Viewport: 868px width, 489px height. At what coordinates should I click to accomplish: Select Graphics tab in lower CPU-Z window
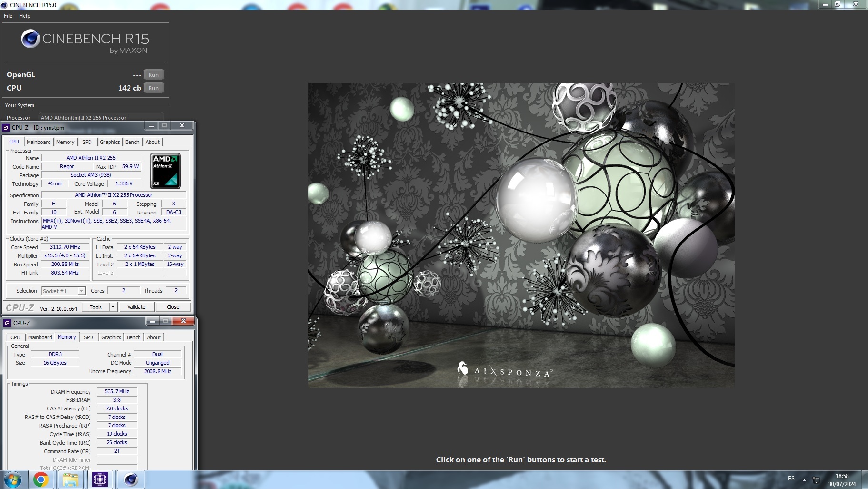tap(111, 337)
